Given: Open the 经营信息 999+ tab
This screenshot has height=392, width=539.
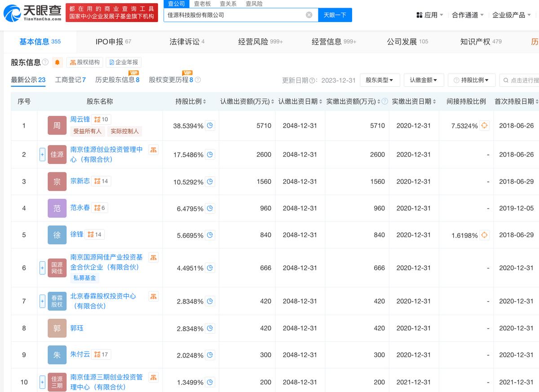Looking at the screenshot, I should 334,42.
